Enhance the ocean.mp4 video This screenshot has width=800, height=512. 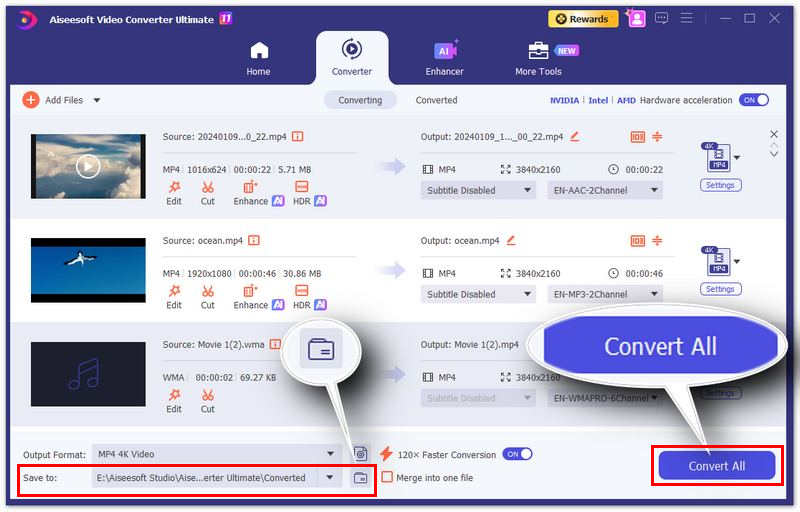pyautogui.click(x=258, y=297)
